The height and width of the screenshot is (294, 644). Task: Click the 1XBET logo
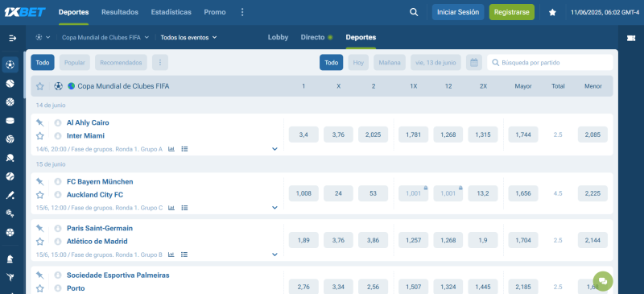click(x=24, y=12)
